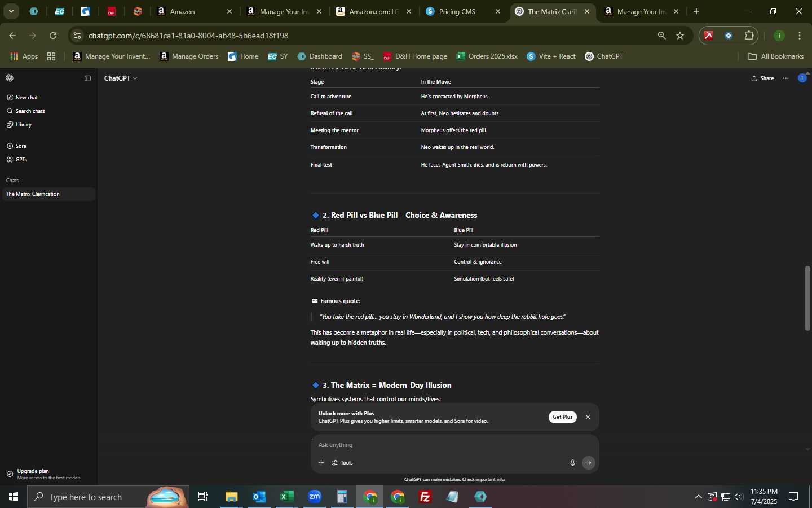Launch voice mode from the composer

tap(589, 463)
